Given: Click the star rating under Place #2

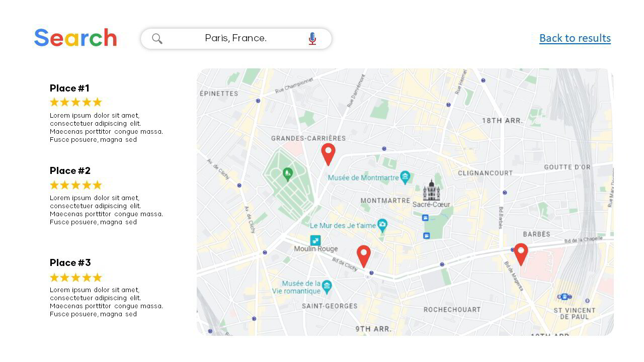Looking at the screenshot, I should (x=76, y=185).
